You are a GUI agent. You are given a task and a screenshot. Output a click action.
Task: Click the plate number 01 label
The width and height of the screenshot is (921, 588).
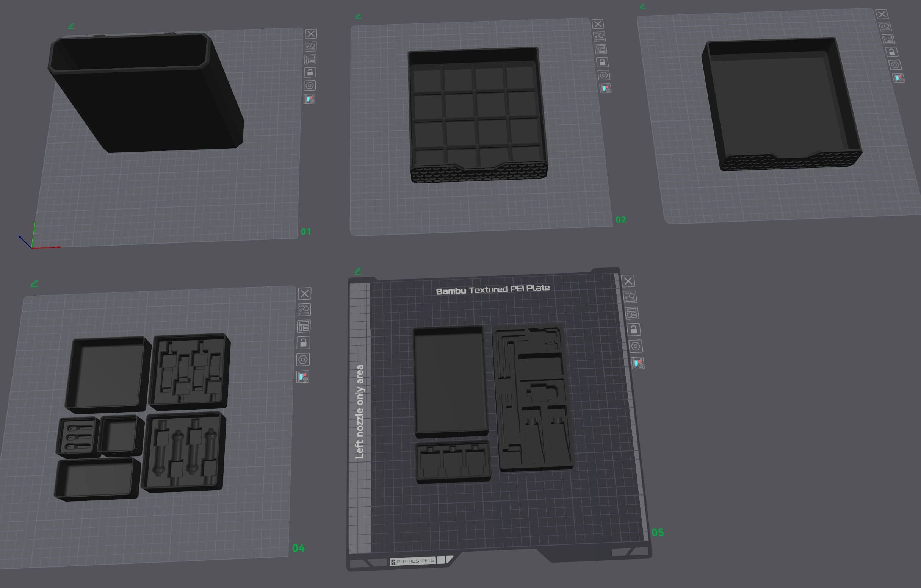[x=306, y=232]
